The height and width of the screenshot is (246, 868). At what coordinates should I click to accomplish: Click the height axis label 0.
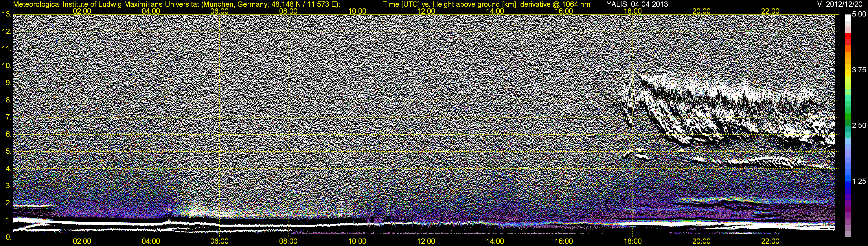[x=8, y=237]
